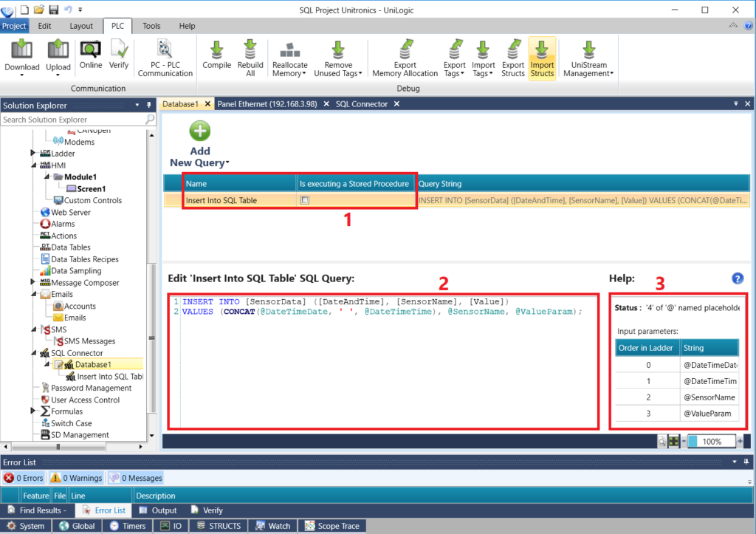Click Import Structs icon
This screenshot has height=534, width=756.
pyautogui.click(x=542, y=58)
